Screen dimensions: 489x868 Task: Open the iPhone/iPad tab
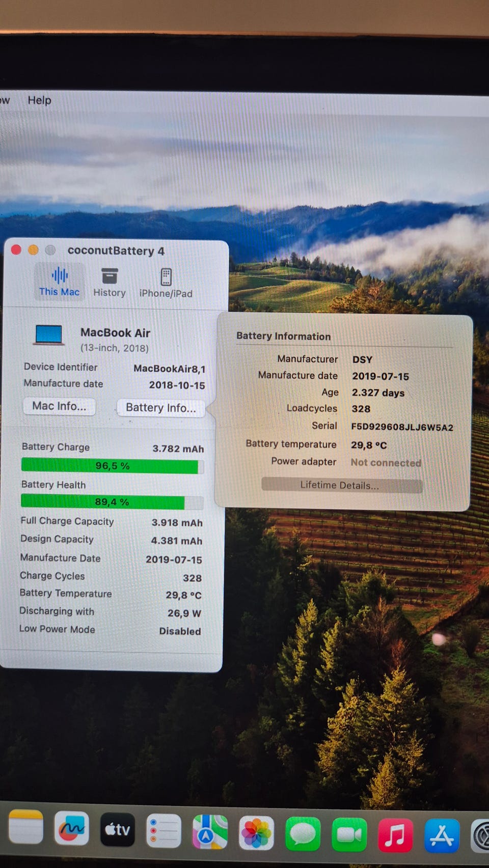166,283
